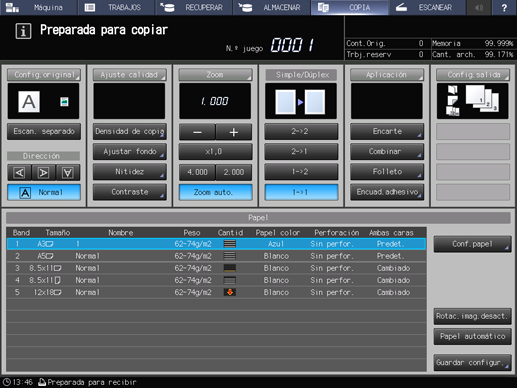Viewport: 517px width, 388px height.
Task: Toggle Papel automático
Action: (x=472, y=337)
